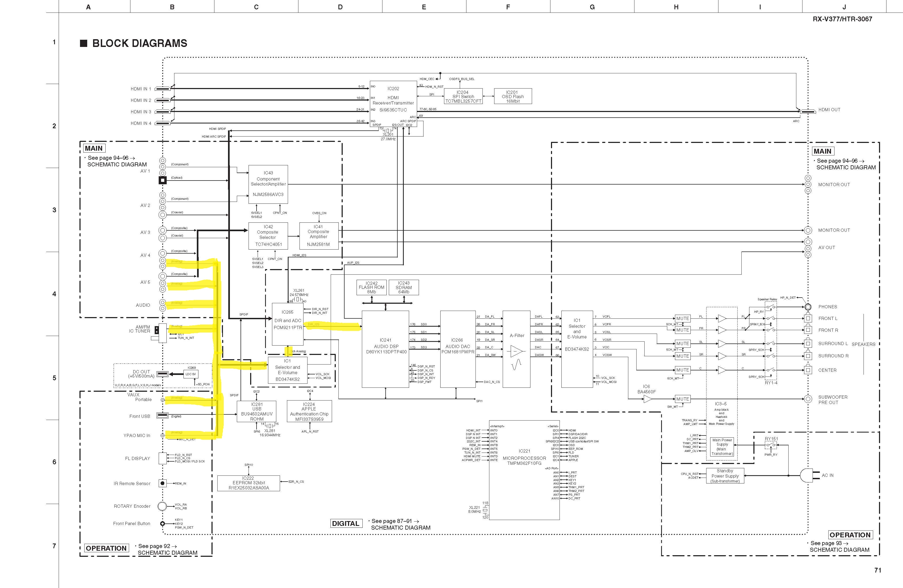Select the IC265 DIR and ADC block
This screenshot has width=903, height=588.
coord(287,324)
